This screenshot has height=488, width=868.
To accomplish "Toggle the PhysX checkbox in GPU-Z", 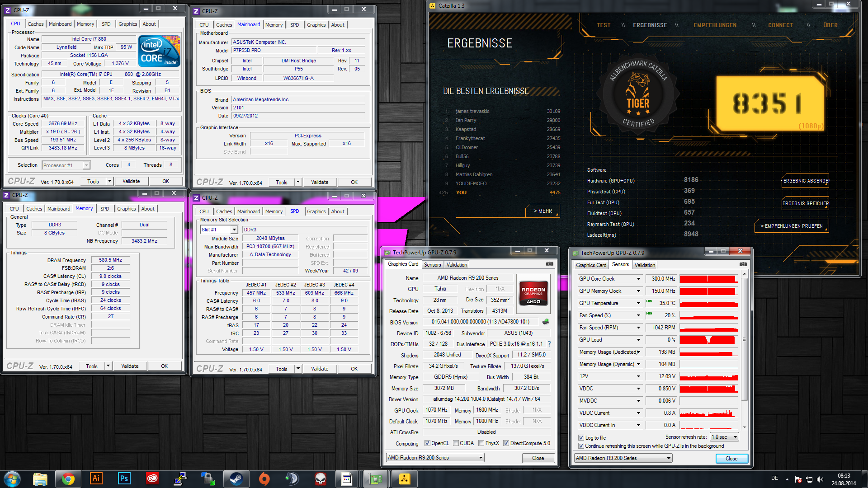I will point(481,443).
